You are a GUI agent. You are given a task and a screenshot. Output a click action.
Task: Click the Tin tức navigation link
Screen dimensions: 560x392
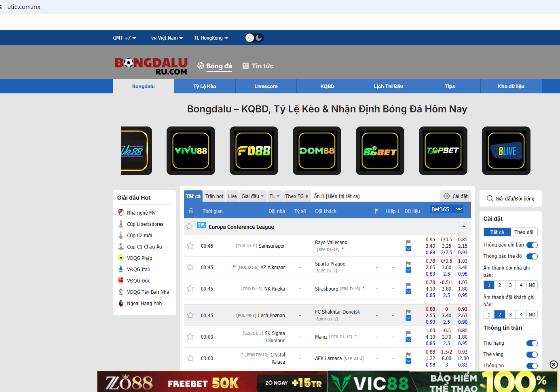pyautogui.click(x=258, y=66)
